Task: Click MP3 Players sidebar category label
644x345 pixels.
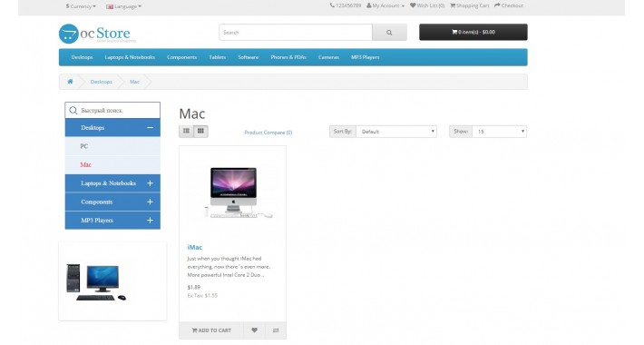Action: [x=97, y=221]
